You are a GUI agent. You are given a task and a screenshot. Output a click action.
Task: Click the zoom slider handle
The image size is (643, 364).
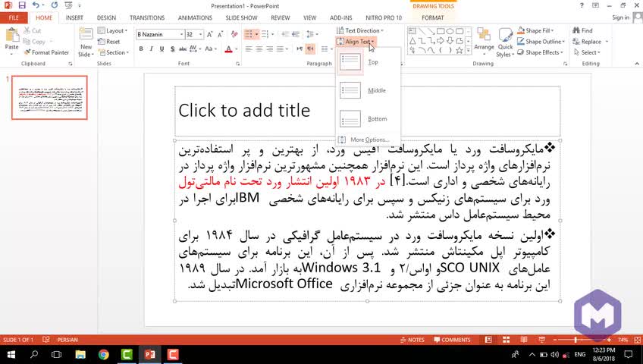[x=576, y=340]
